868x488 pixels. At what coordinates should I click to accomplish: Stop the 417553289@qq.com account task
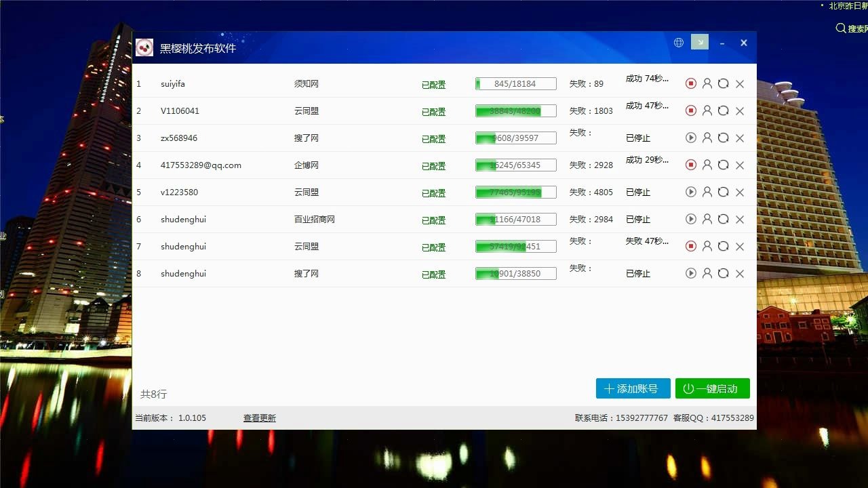[691, 165]
